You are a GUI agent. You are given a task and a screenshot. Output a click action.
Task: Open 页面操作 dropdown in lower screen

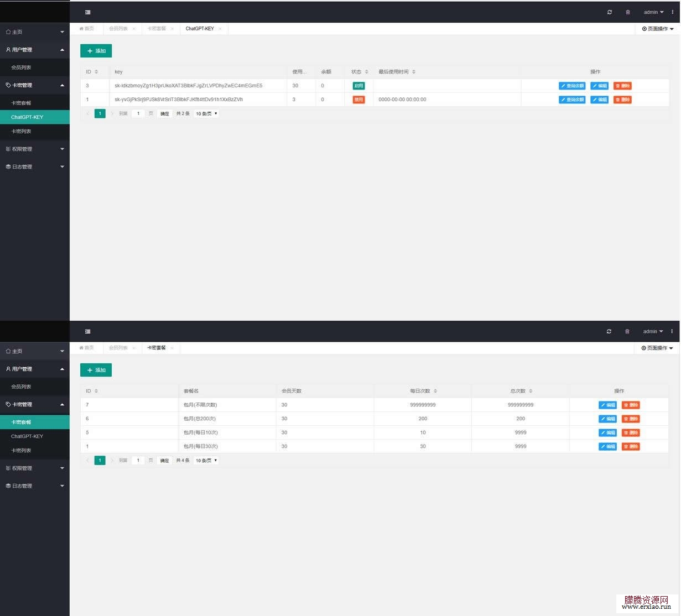click(x=657, y=348)
